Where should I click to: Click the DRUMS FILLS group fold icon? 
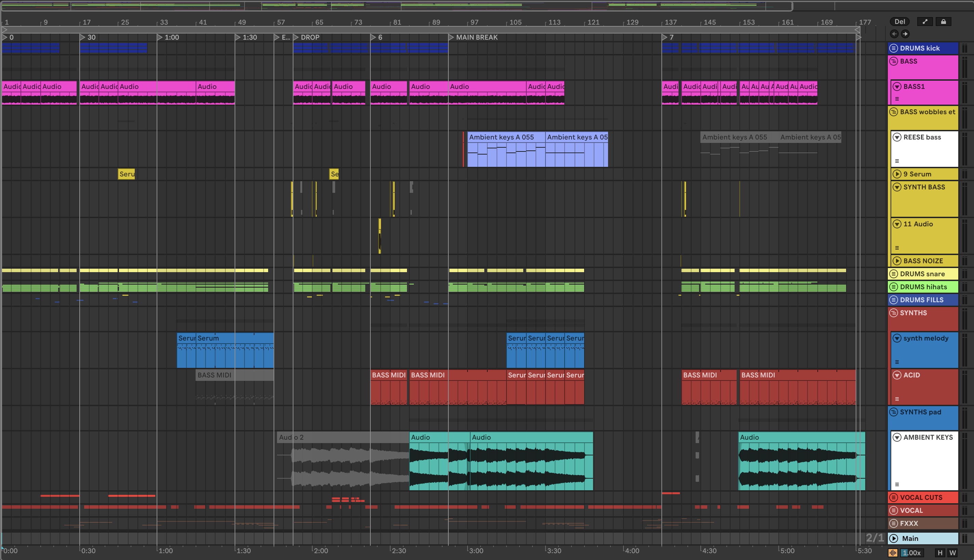coord(894,300)
